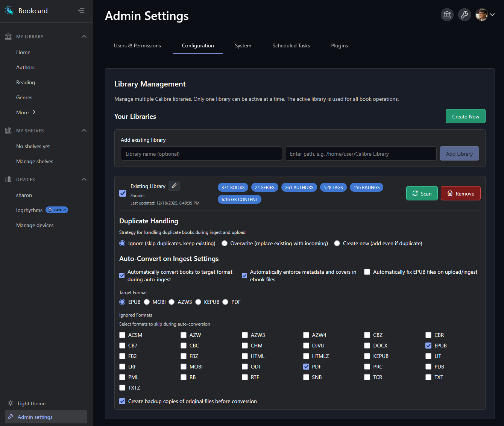Viewport: 504px width, 426px height.
Task: Click the wrench icon in top header
Action: 465,15
